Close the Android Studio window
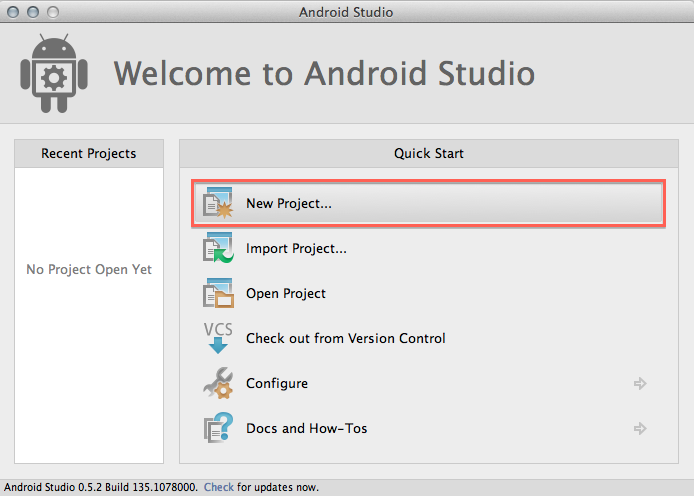694x496 pixels. 13,12
